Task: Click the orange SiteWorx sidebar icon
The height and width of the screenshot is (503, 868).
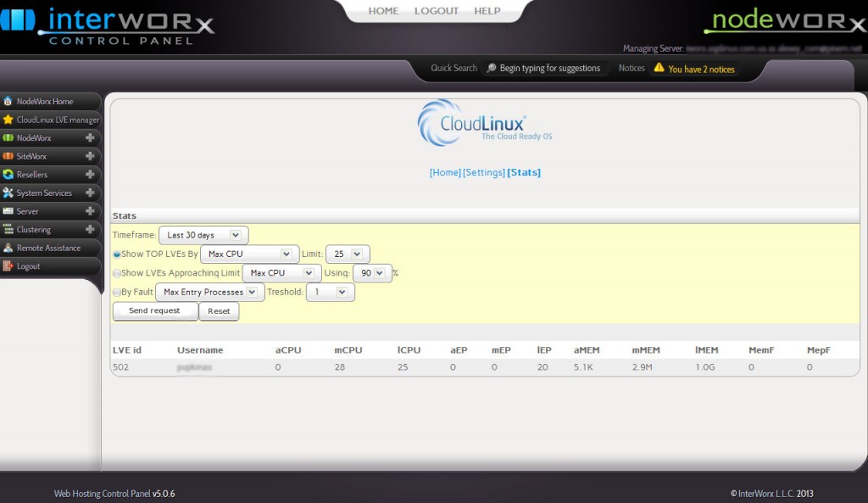Action: (8, 156)
